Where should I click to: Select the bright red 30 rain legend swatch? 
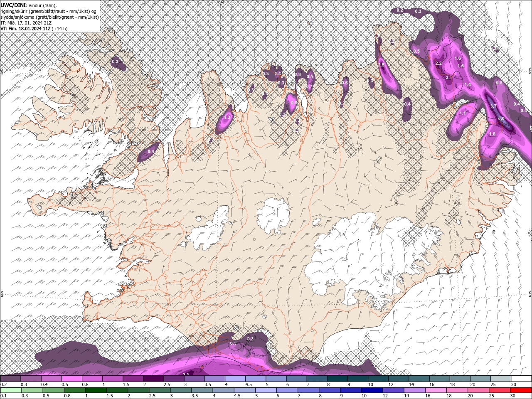pos(521,390)
